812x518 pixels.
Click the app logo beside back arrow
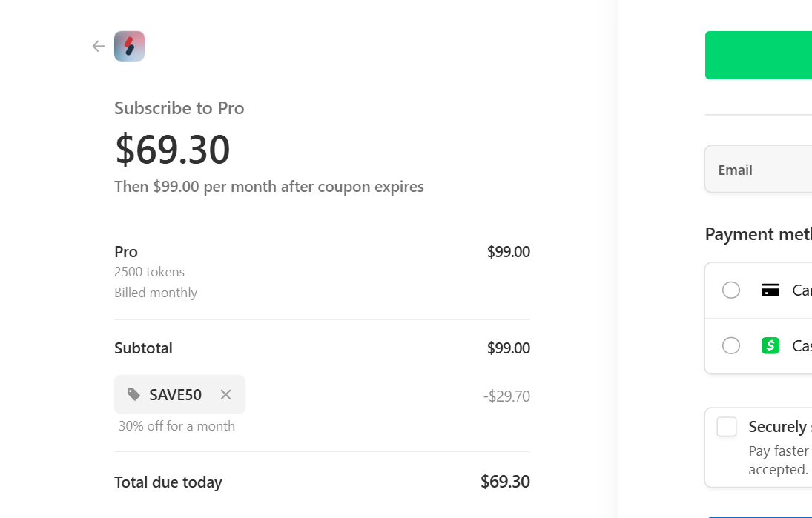click(x=129, y=47)
